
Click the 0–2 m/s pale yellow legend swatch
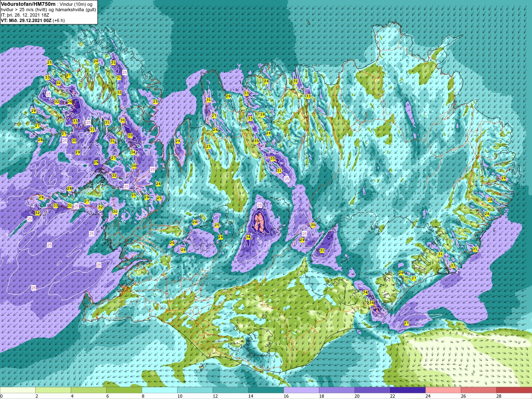pyautogui.click(x=18, y=390)
